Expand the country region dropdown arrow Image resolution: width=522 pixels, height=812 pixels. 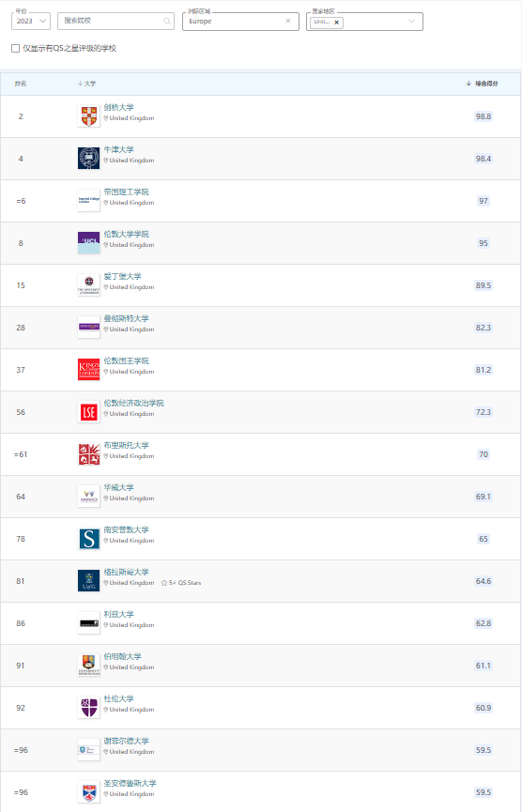coord(411,22)
